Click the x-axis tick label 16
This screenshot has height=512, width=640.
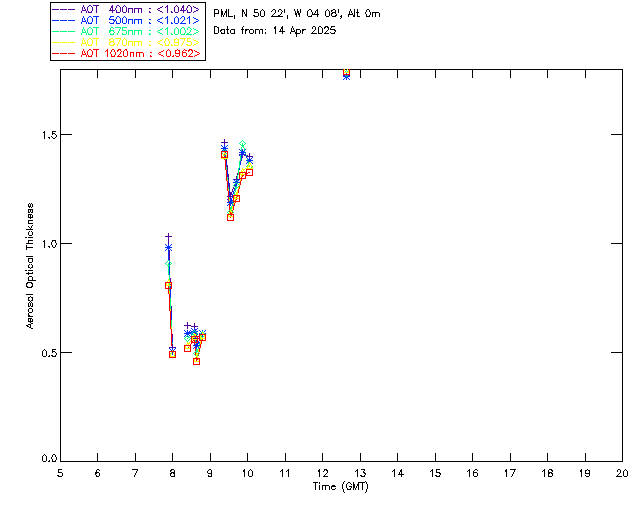(x=472, y=473)
